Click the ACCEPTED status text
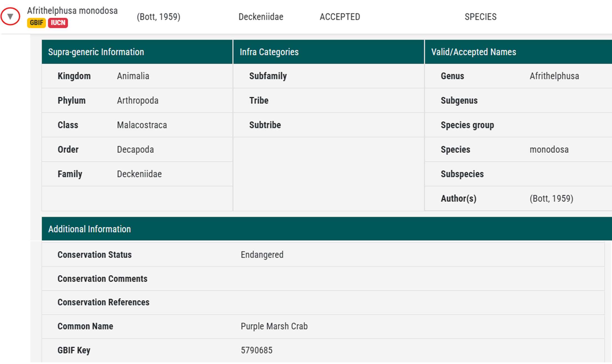612x364 pixels. tap(340, 17)
